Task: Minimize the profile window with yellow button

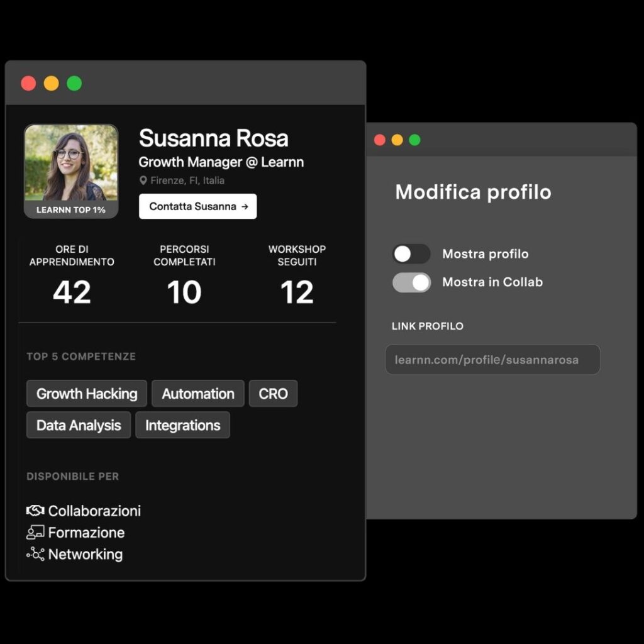Action: (52, 83)
